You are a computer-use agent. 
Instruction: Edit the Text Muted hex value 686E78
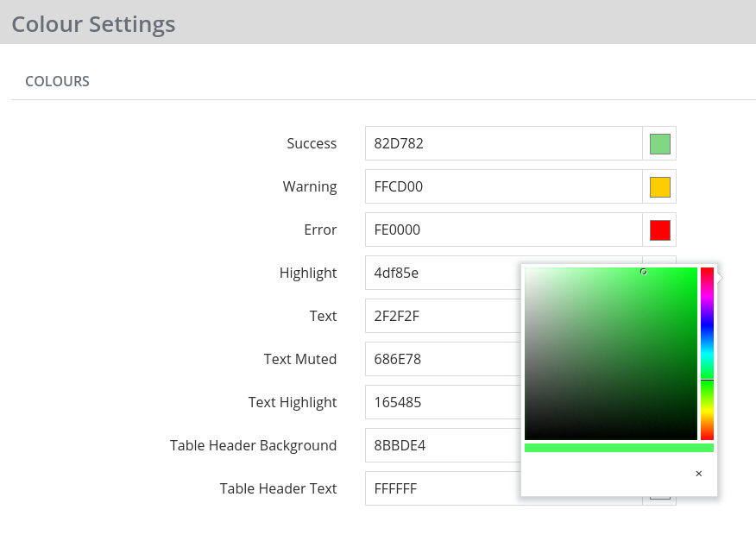click(x=443, y=359)
